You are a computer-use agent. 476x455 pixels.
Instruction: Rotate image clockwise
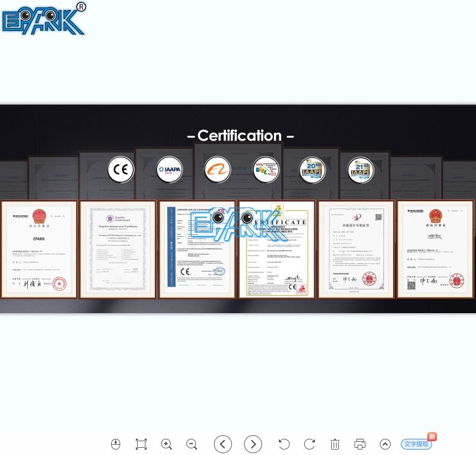[x=310, y=444]
